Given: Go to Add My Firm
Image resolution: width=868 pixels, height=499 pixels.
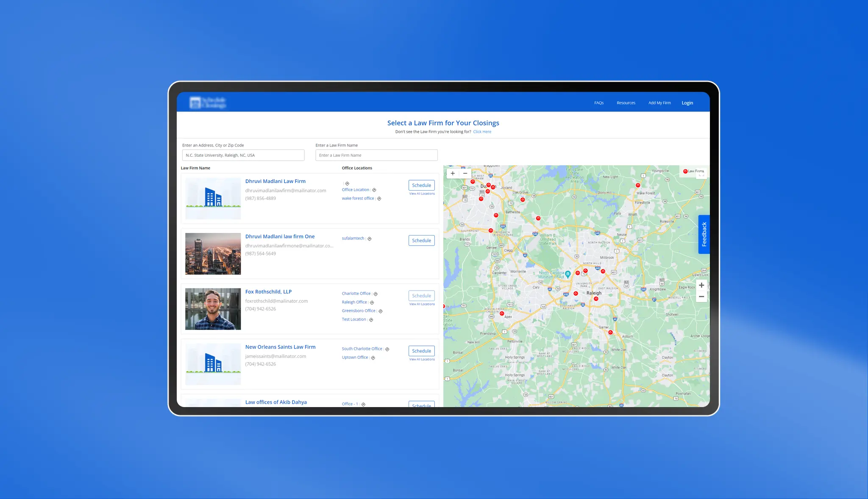Looking at the screenshot, I should click(659, 103).
